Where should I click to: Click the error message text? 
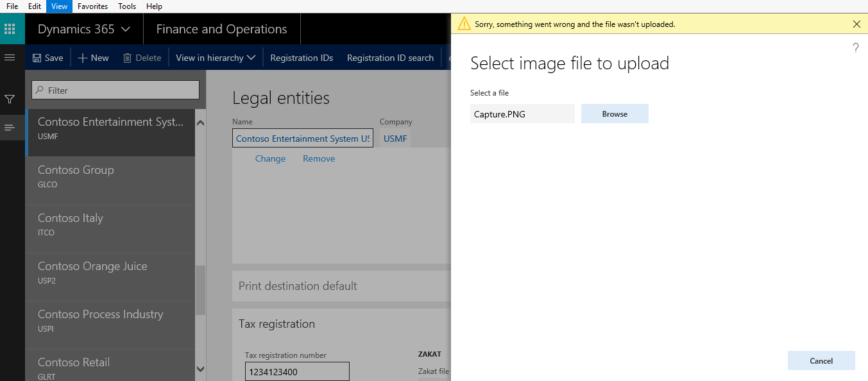[x=575, y=24]
